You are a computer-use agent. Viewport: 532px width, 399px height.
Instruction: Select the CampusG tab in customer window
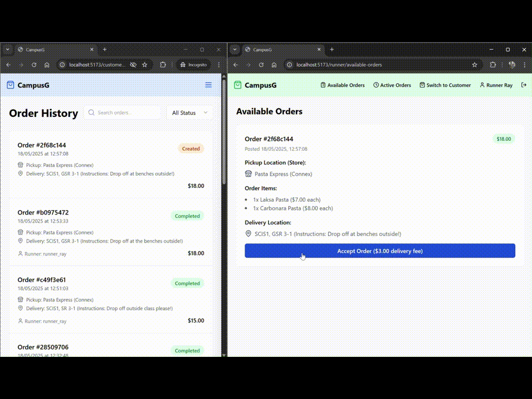(x=56, y=49)
